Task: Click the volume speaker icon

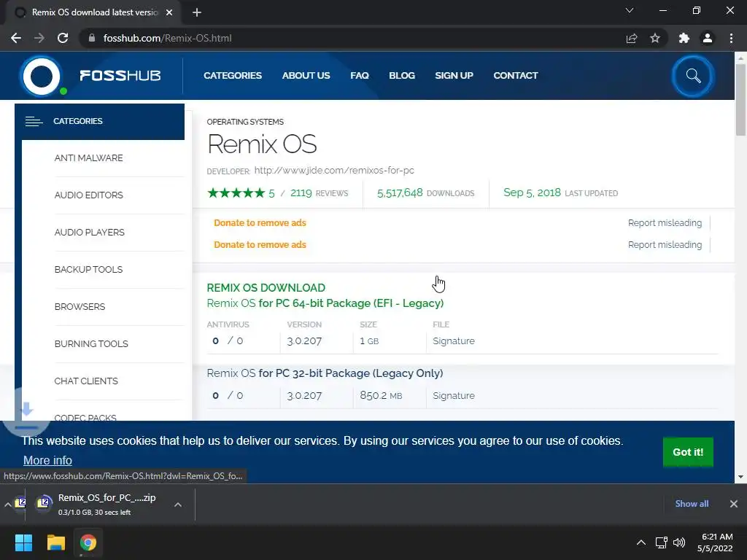Action: 679,542
